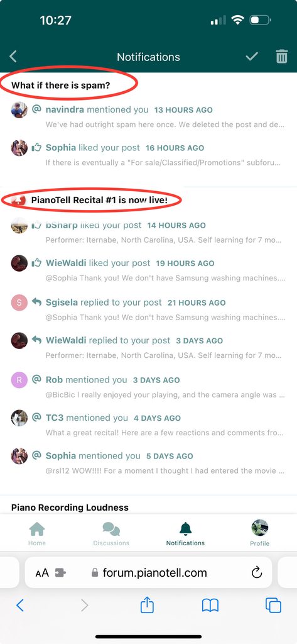The height and width of the screenshot is (644, 297).
Task: Tap the AA reader text size button
Action: click(42, 572)
